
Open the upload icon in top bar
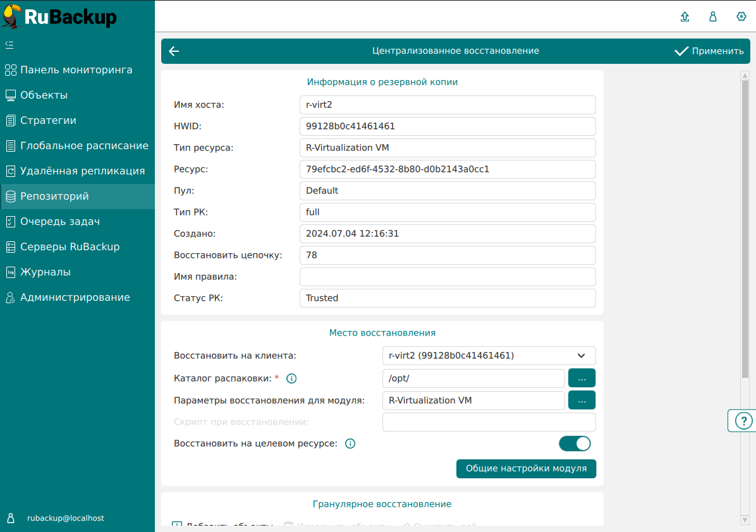(x=685, y=17)
